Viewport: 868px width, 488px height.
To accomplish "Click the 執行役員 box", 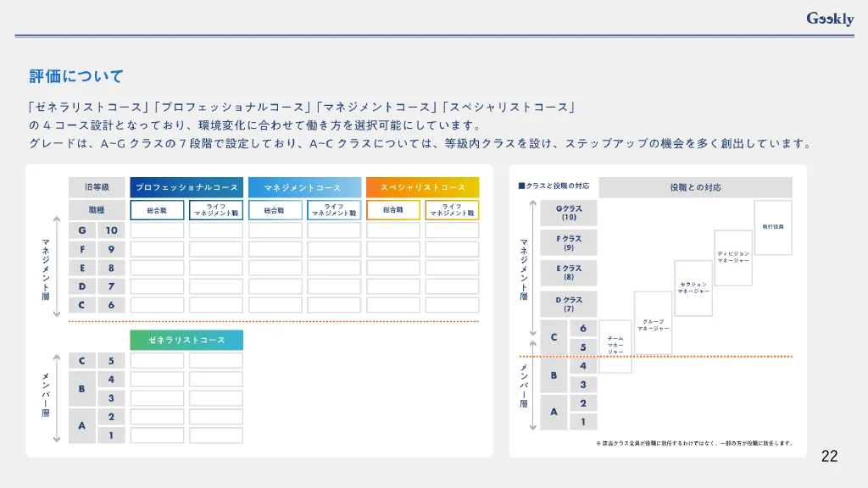I will [x=773, y=227].
